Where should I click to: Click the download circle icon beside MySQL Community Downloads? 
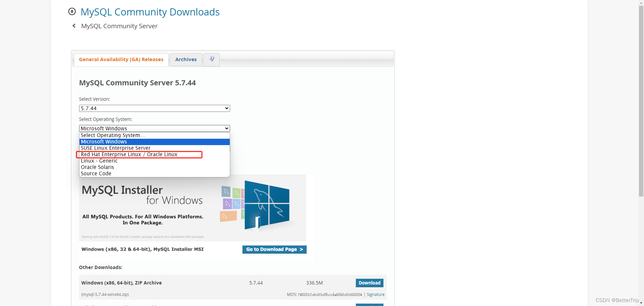point(72,11)
